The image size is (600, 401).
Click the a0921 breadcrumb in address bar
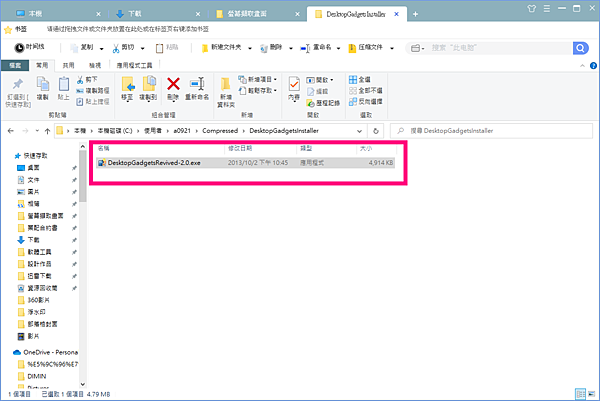pyautogui.click(x=182, y=131)
